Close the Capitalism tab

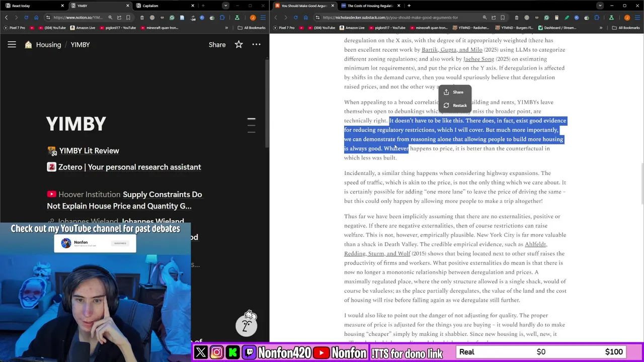(x=193, y=6)
